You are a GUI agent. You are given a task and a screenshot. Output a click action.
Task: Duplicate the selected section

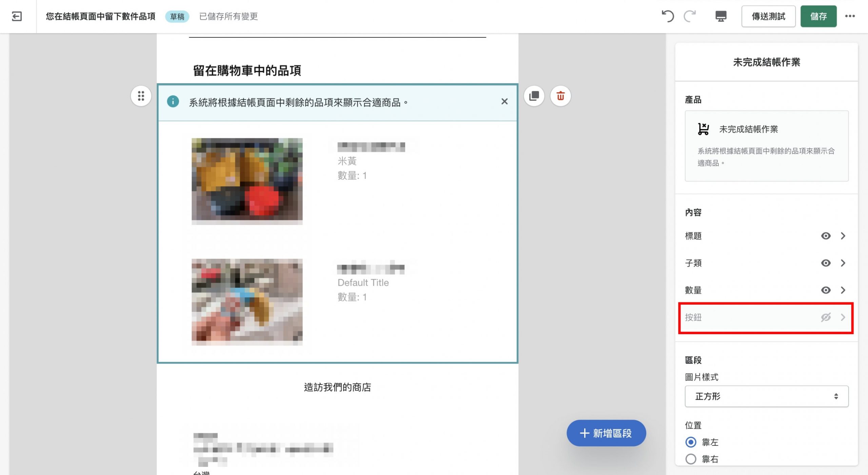tap(534, 96)
